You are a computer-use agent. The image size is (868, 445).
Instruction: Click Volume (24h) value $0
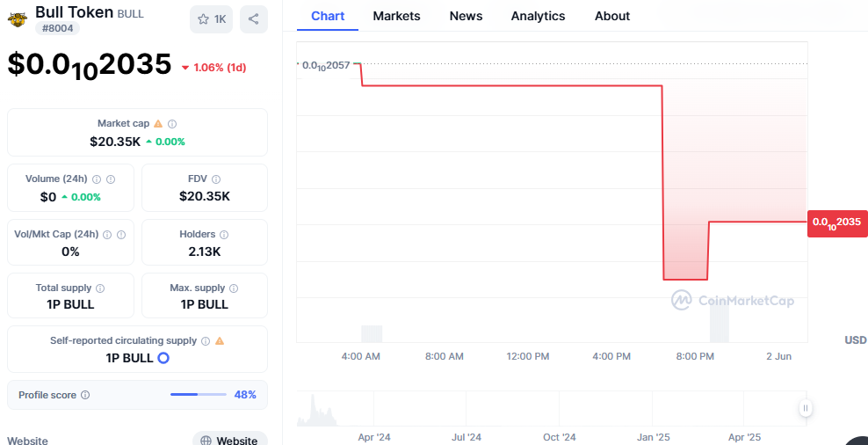[48, 197]
